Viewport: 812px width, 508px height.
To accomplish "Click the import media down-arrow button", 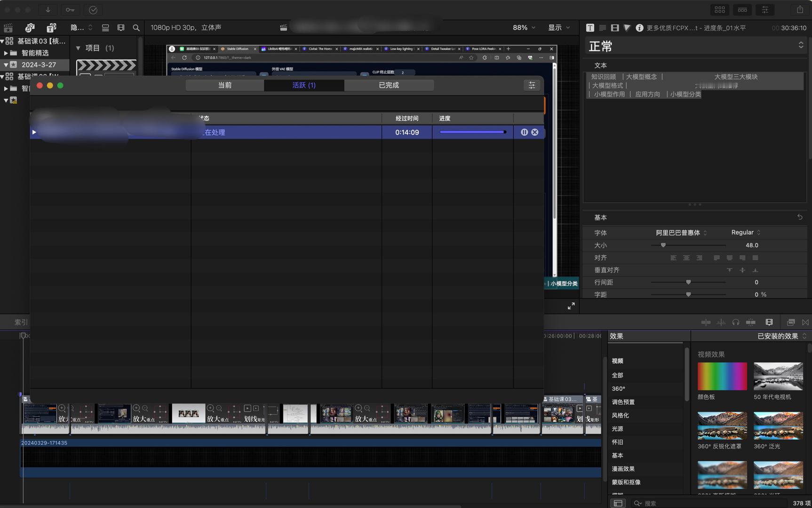I will pos(48,9).
